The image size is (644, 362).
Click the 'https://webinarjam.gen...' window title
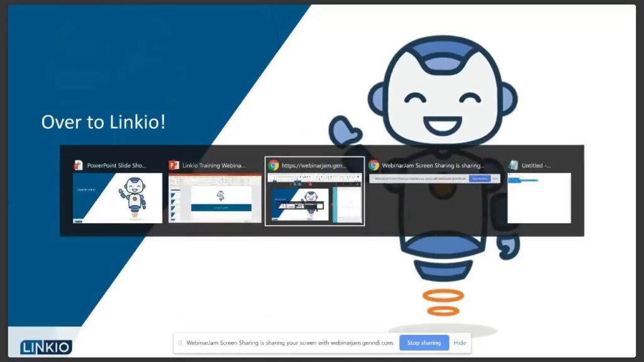314,165
